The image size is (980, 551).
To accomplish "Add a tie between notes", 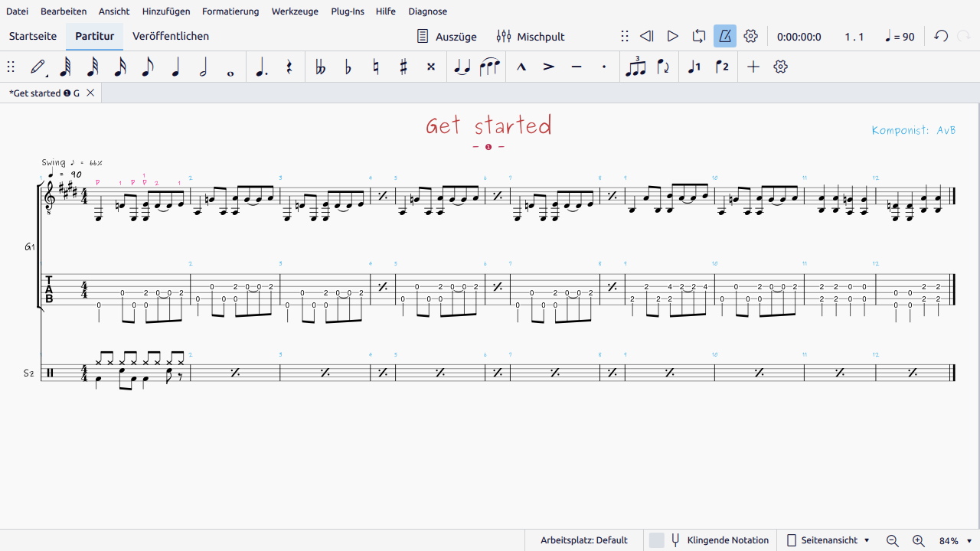I will click(x=462, y=67).
